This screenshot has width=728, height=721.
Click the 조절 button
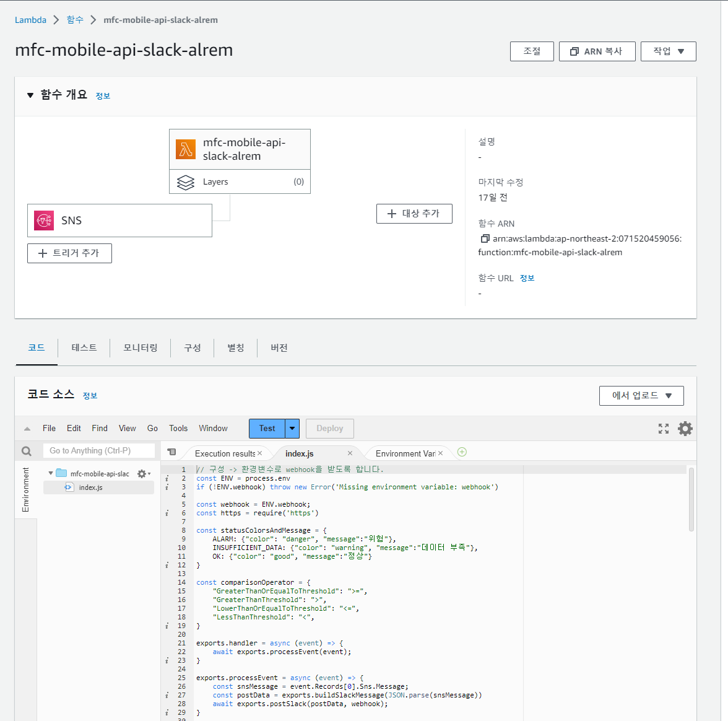click(532, 51)
